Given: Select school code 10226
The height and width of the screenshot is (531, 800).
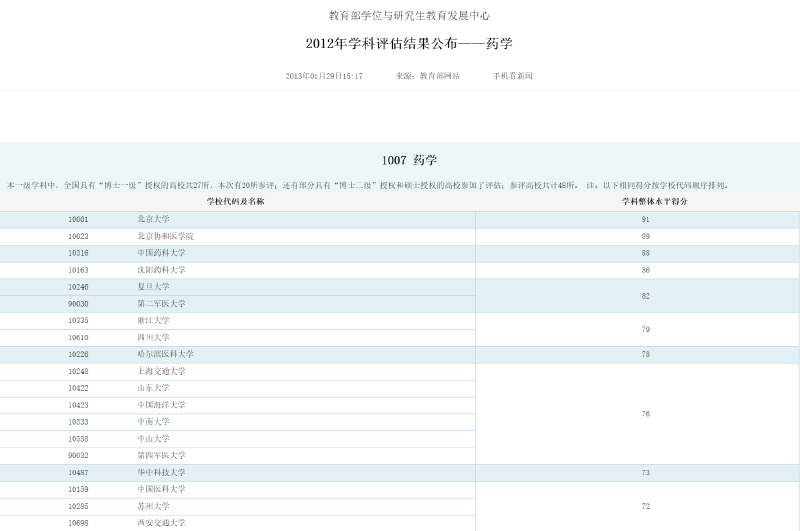Looking at the screenshot, I should pos(78,354).
